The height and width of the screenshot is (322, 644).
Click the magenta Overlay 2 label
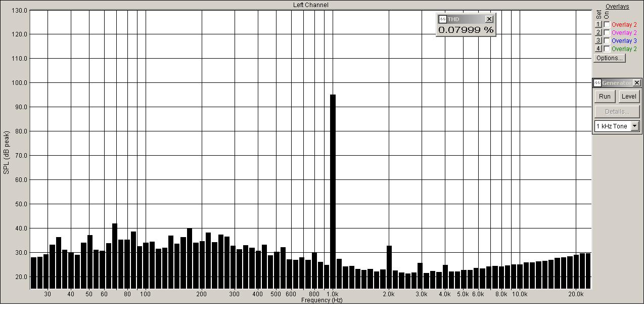624,33
